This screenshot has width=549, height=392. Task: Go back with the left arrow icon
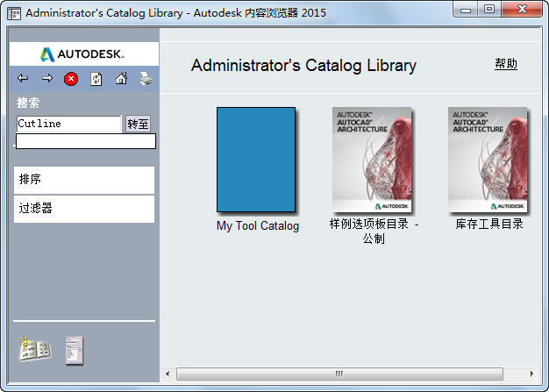click(23, 78)
